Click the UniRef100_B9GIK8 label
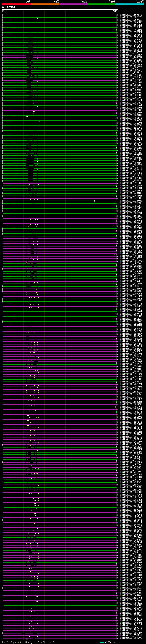146x644 pixels. (x=131, y=236)
